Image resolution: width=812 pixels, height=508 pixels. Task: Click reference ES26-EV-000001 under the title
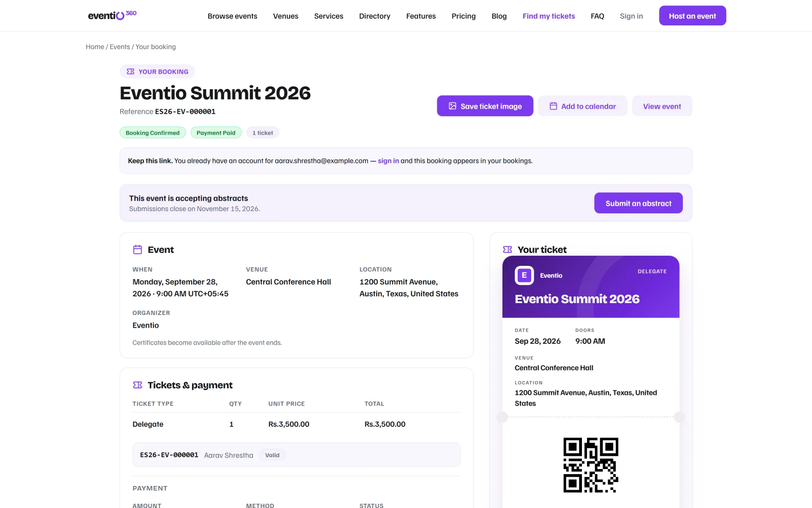click(185, 112)
